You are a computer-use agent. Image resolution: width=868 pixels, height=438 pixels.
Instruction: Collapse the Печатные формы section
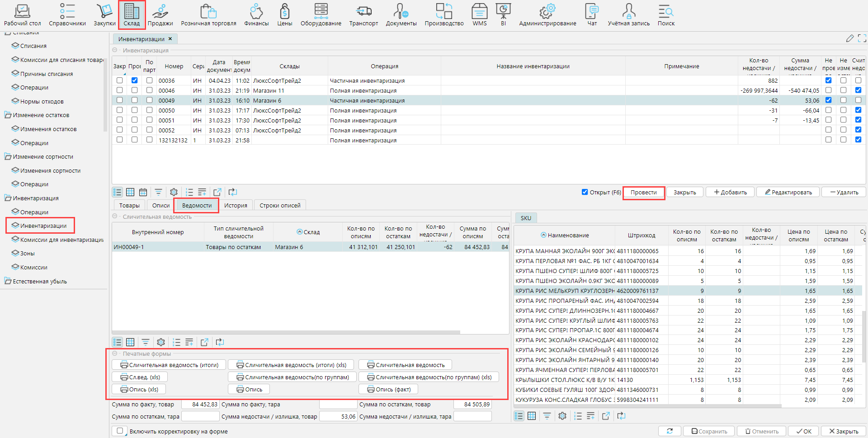115,353
